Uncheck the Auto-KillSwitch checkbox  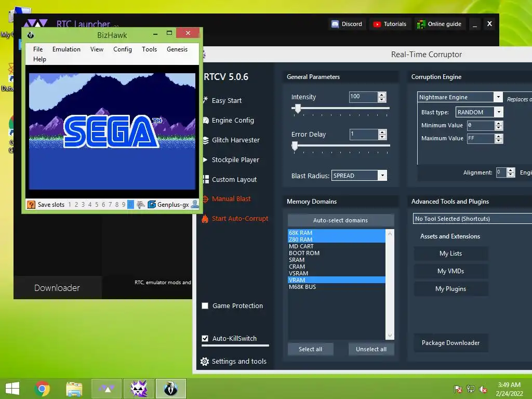[205, 338]
